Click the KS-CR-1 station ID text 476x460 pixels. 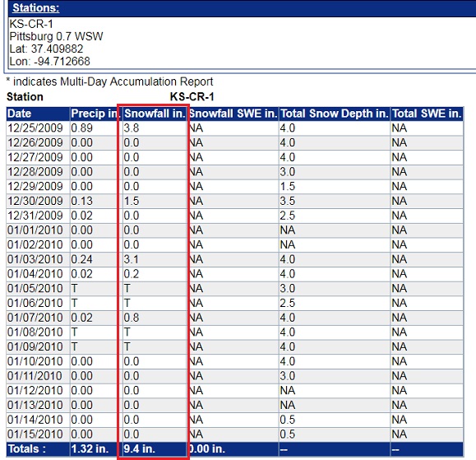click(x=31, y=24)
